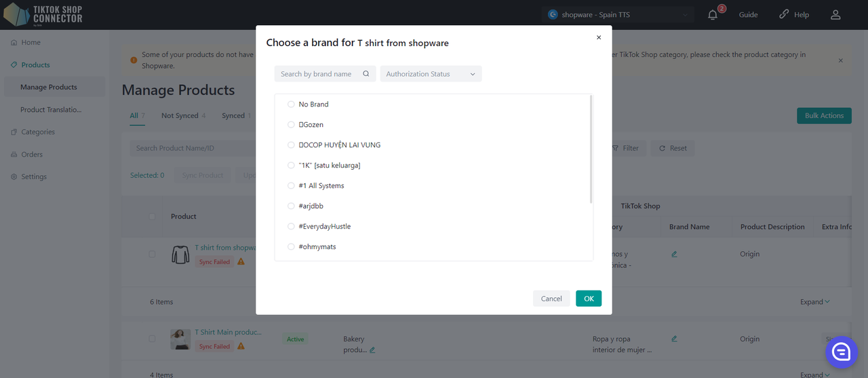Image resolution: width=868 pixels, height=378 pixels.
Task: Click the notification bell icon
Action: [712, 15]
